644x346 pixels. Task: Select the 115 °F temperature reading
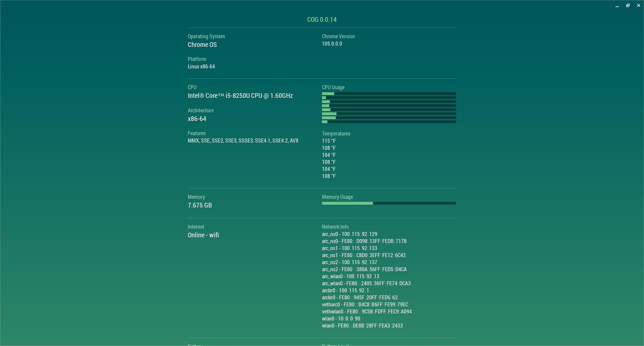(329, 141)
